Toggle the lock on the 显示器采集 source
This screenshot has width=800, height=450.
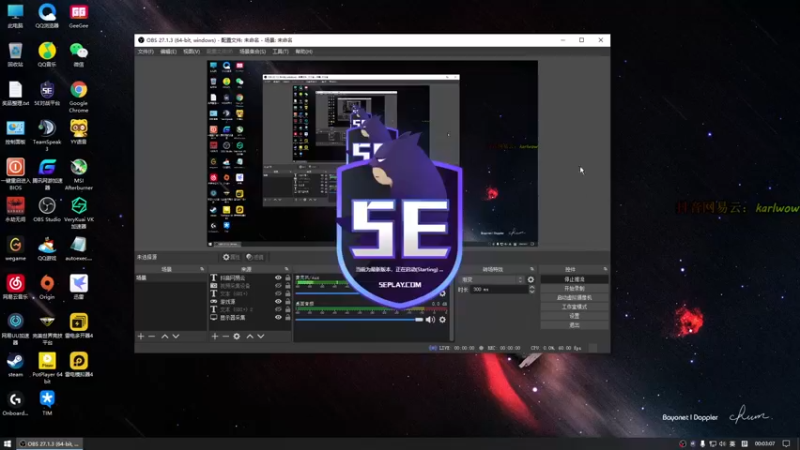click(288, 317)
